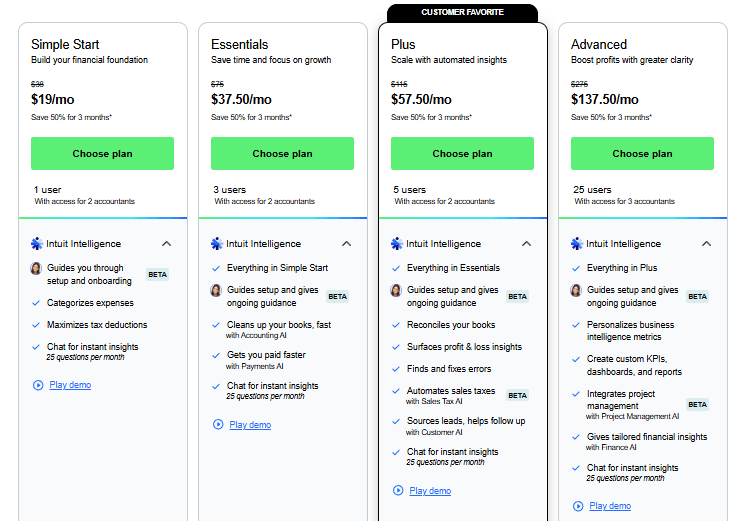This screenshot has width=744, height=521.
Task: Click BETA badge beside Plus ongoing guidance
Action: [517, 297]
